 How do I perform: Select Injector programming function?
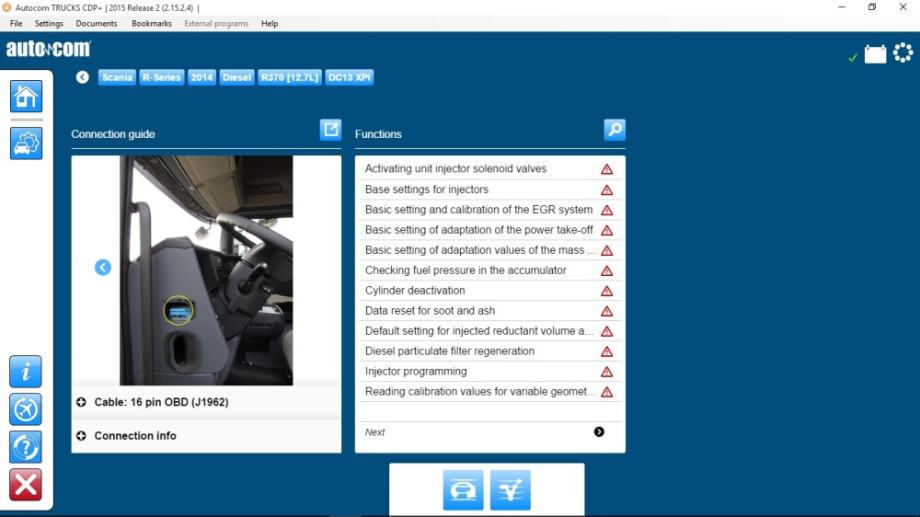click(x=490, y=371)
